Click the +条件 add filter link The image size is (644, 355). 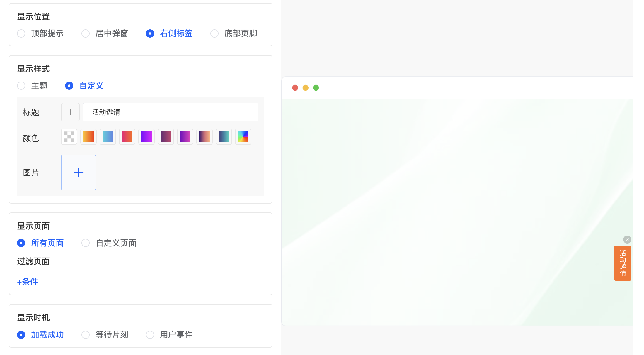(28, 282)
